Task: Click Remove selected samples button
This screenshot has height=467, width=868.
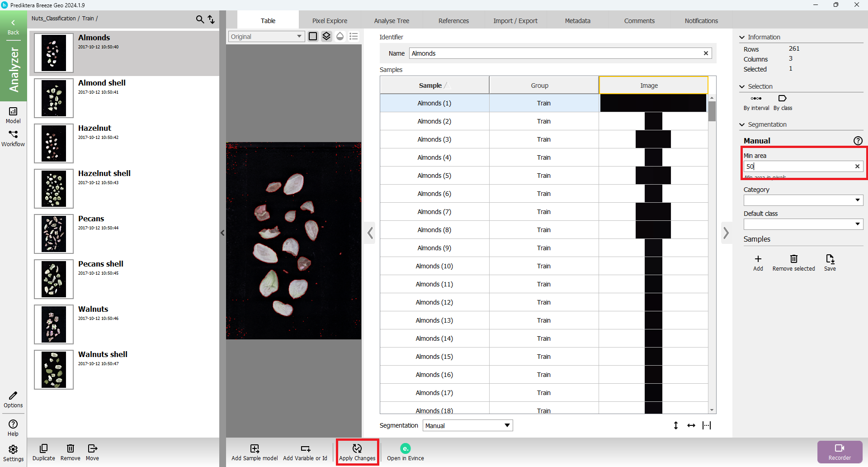Action: tap(793, 262)
